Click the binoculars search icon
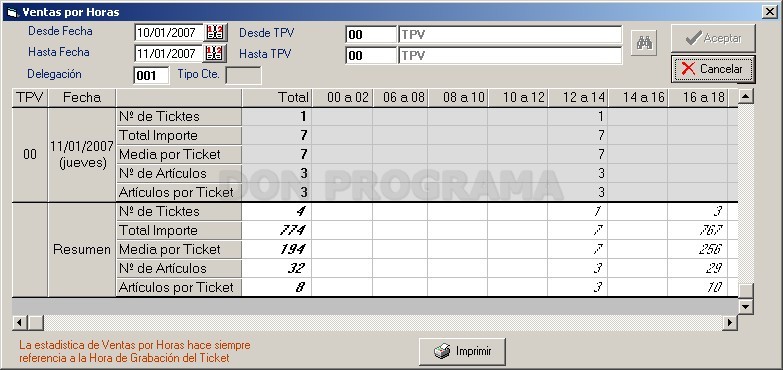This screenshot has height=370, width=783. click(644, 43)
